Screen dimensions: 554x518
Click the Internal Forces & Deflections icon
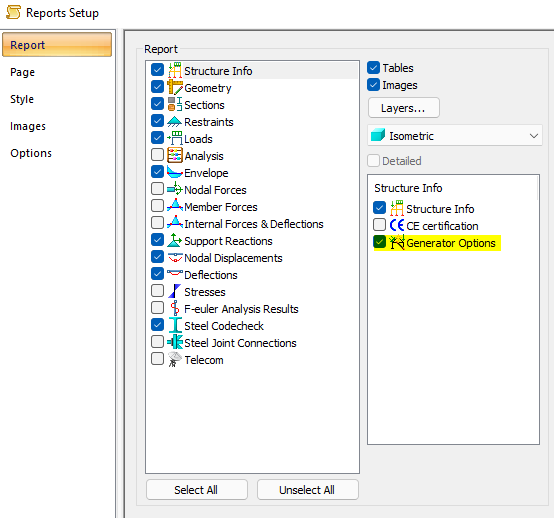tap(175, 222)
